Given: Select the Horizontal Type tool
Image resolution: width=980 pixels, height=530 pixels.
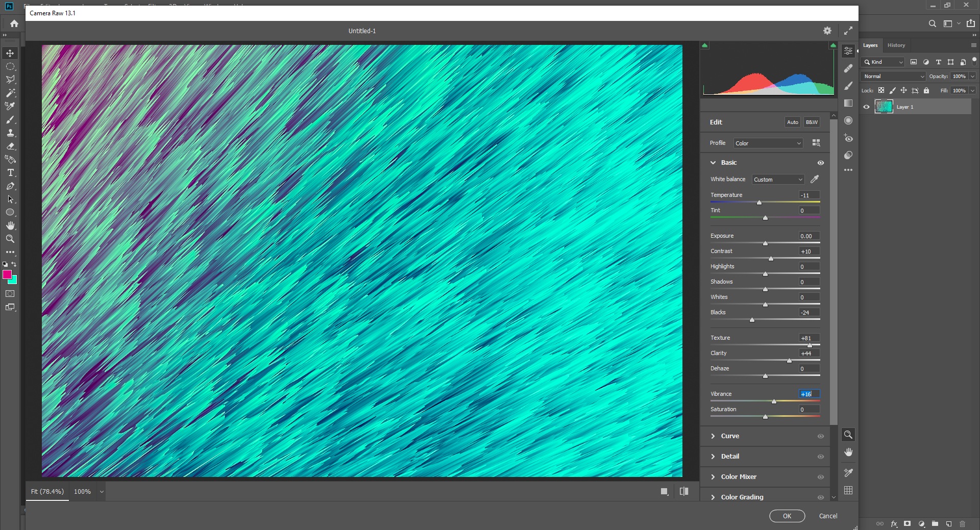Looking at the screenshot, I should pyautogui.click(x=10, y=172).
